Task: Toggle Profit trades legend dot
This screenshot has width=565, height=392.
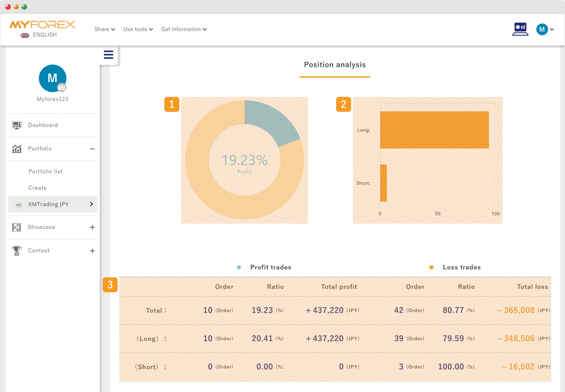Action: click(239, 267)
